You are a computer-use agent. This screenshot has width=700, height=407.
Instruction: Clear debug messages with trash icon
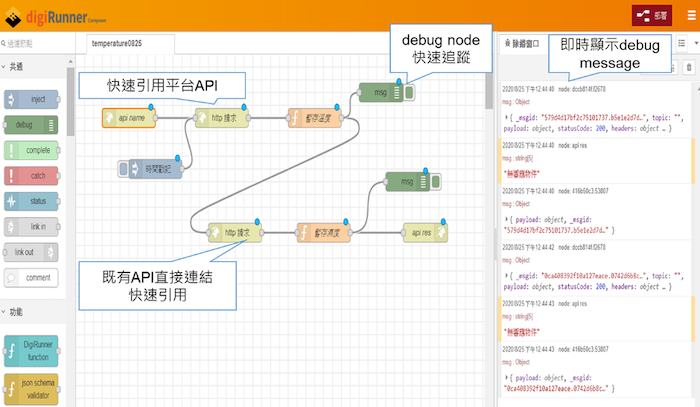click(x=689, y=67)
